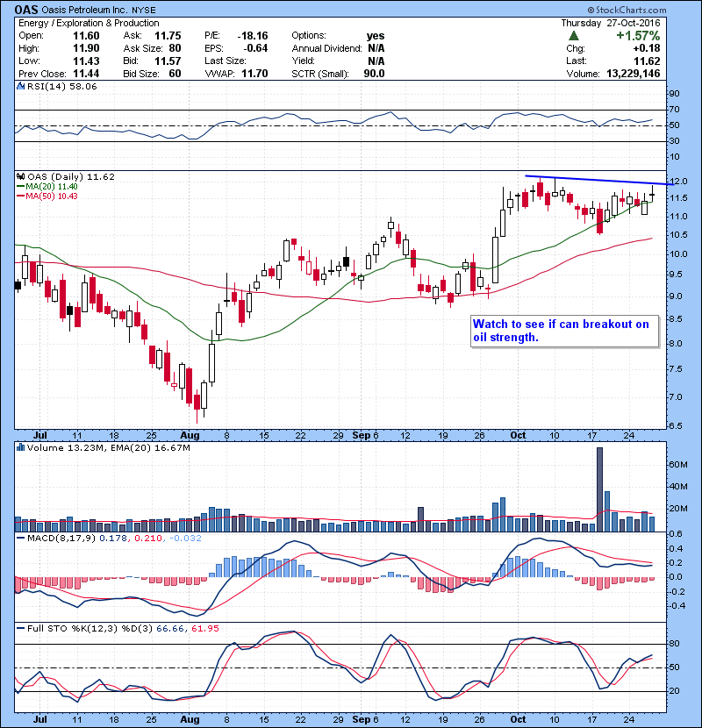
Task: Click the 70 level label on RSI axis
Action: click(x=674, y=110)
